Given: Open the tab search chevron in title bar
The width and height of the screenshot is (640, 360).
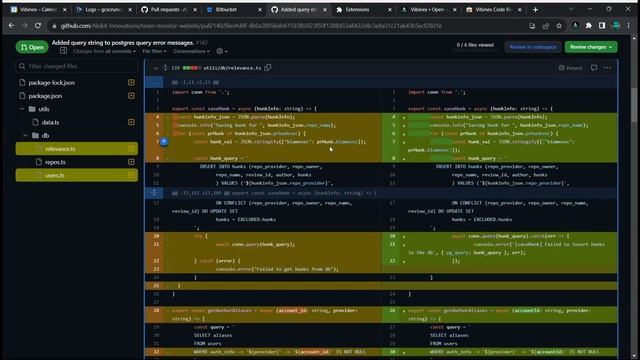Looking at the screenshot, I should pos(571,9).
